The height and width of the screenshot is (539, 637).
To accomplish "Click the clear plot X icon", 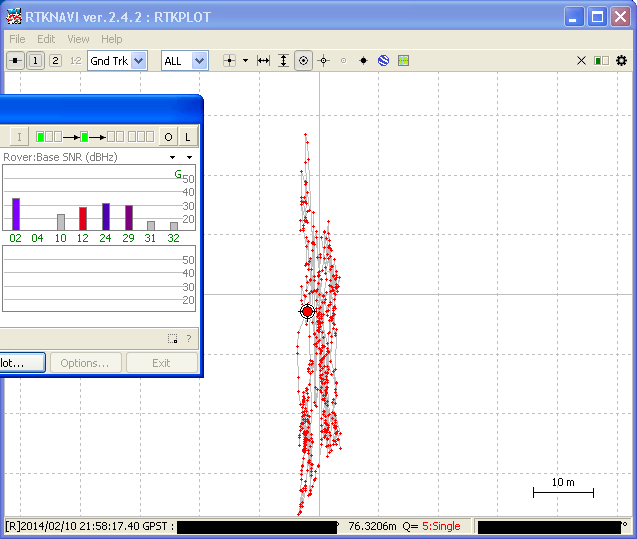I will click(581, 61).
